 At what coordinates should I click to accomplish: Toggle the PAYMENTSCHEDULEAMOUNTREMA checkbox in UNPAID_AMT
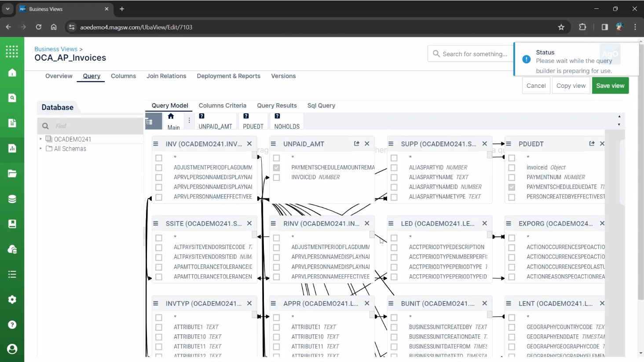276,167
